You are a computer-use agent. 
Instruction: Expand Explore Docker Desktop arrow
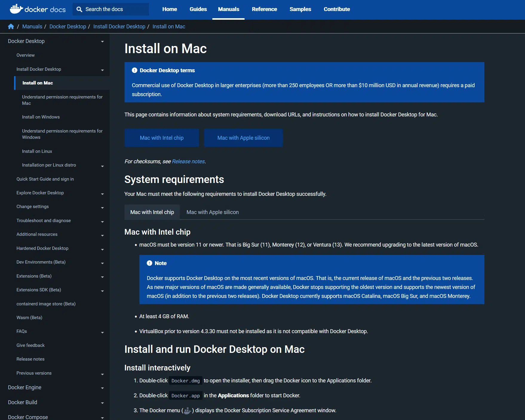[102, 194]
